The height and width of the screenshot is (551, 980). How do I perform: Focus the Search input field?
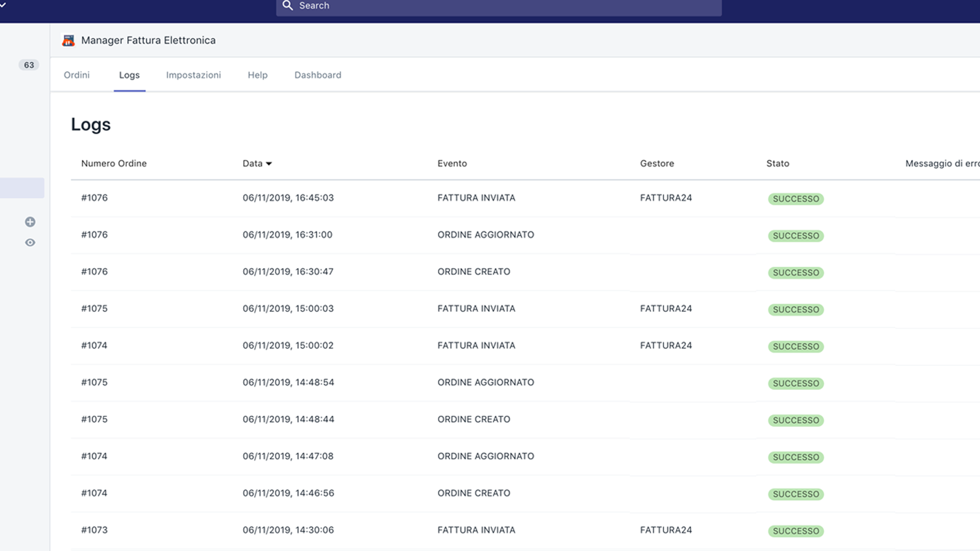(x=499, y=6)
